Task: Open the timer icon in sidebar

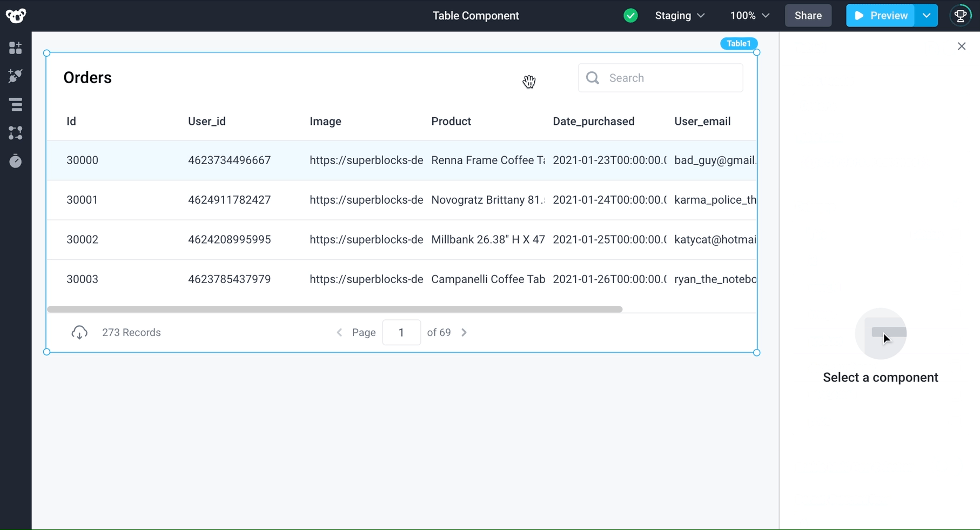Action: pyautogui.click(x=16, y=161)
